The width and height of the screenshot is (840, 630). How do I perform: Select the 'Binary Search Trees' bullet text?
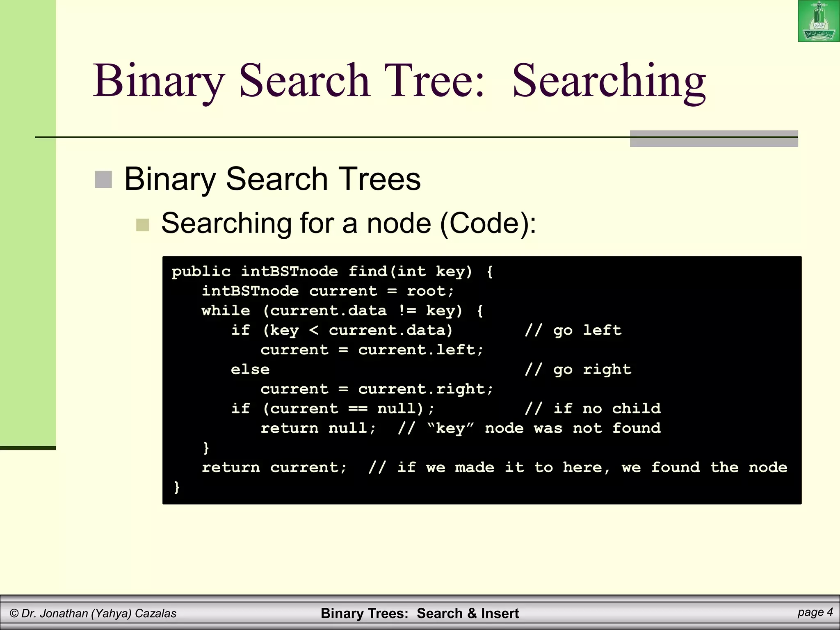pyautogui.click(x=272, y=179)
